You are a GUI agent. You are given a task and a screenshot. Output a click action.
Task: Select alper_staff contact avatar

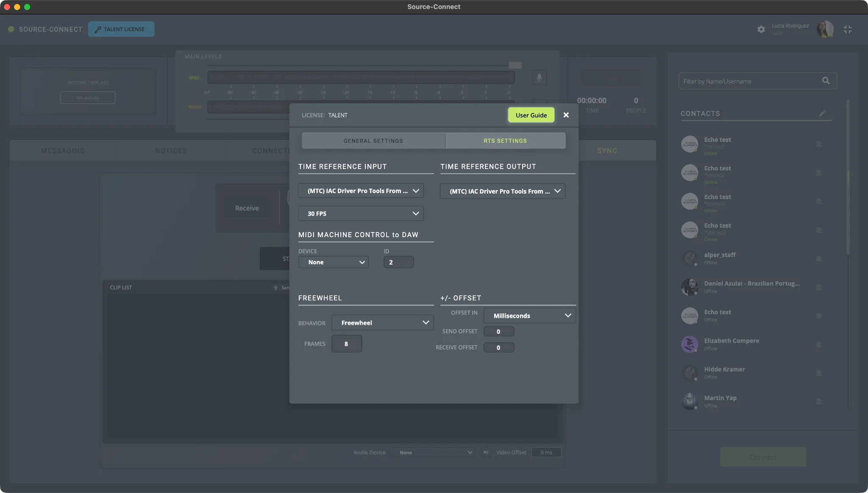pyautogui.click(x=690, y=258)
